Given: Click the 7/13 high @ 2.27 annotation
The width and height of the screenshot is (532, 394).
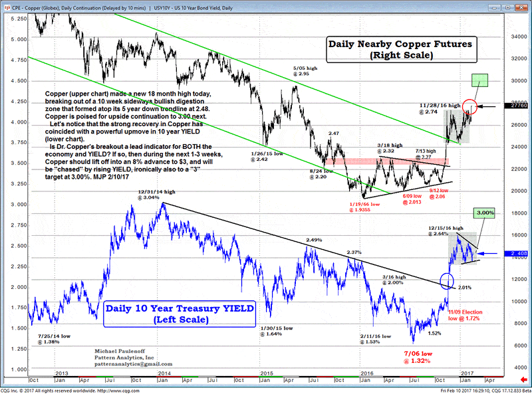Looking at the screenshot, I should pyautogui.click(x=426, y=154).
